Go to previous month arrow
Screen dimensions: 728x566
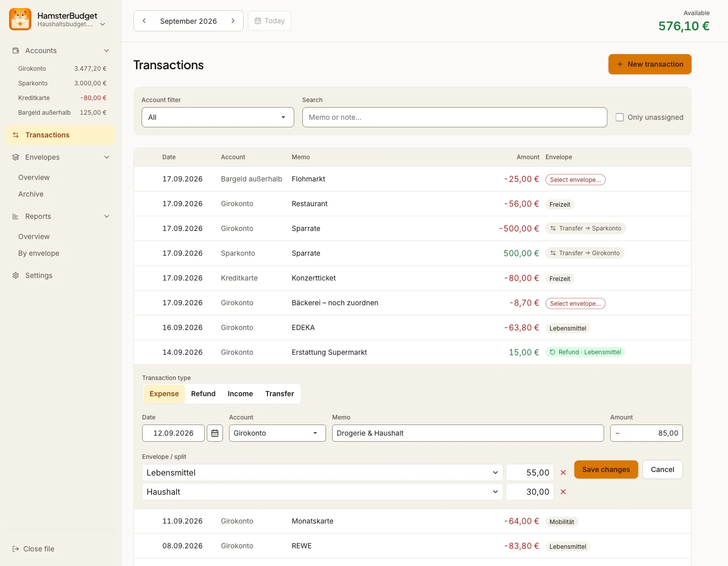pos(145,21)
